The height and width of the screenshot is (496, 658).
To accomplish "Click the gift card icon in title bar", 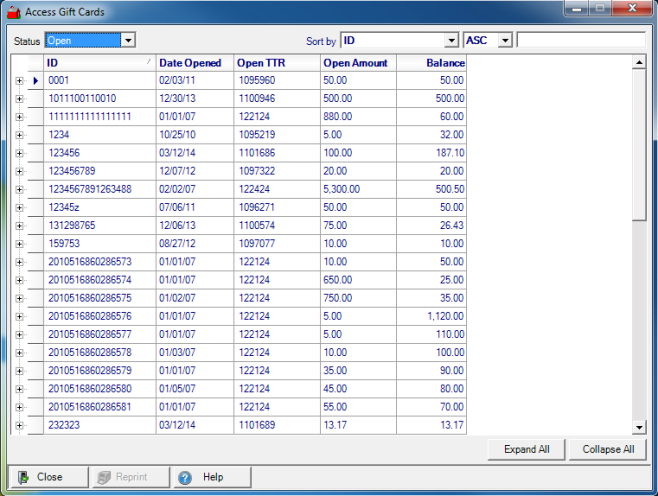I will tap(13, 11).
